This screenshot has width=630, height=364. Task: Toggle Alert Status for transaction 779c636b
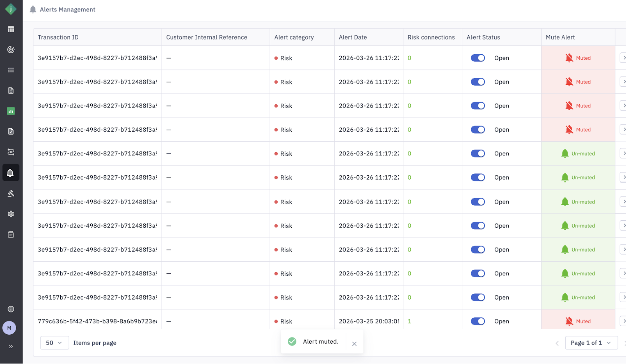pos(478,321)
